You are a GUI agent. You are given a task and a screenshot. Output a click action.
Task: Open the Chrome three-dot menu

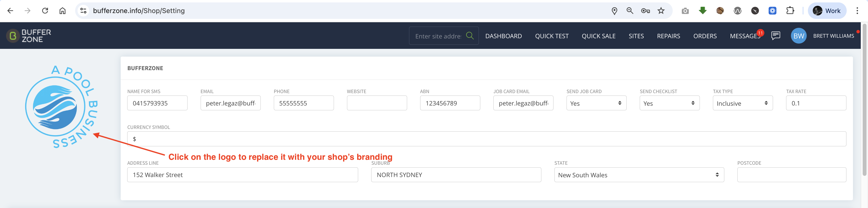tap(857, 11)
